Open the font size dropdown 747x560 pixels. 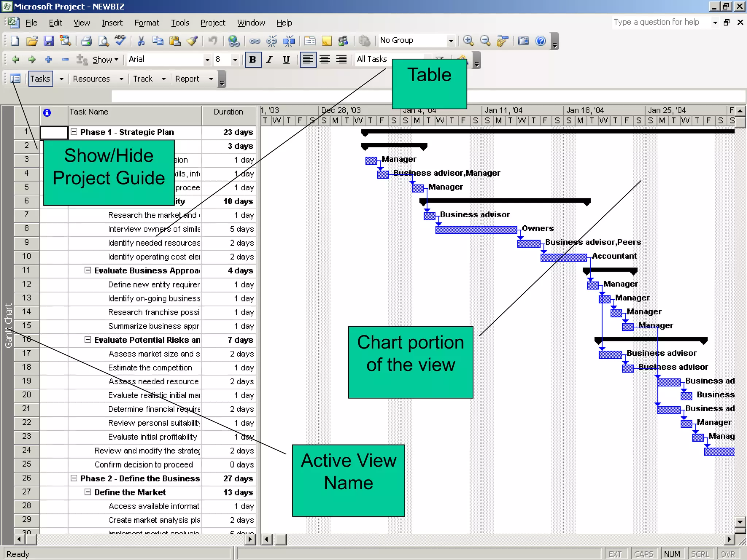[235, 60]
